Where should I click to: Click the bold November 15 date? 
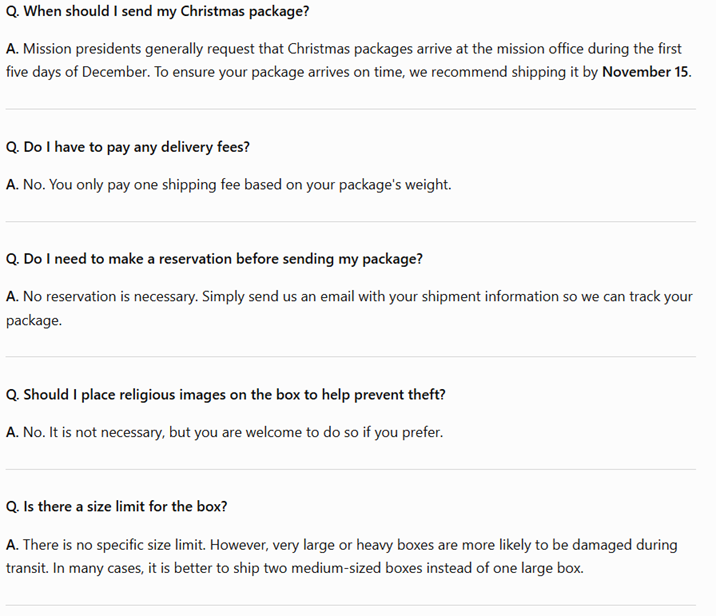click(x=645, y=72)
